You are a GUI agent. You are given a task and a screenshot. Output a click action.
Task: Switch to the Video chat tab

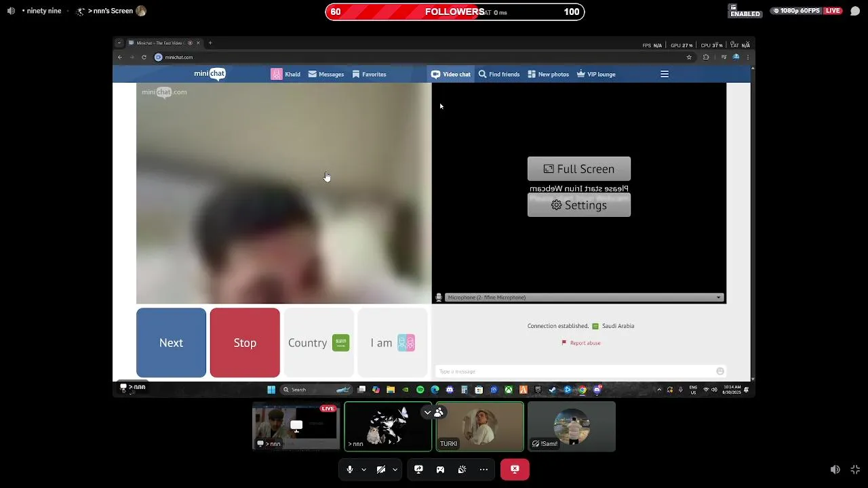point(451,74)
